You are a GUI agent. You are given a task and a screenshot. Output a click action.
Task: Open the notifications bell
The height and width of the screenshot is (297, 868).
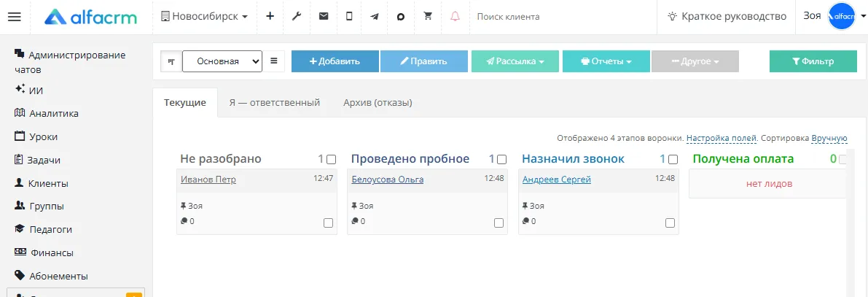click(455, 17)
